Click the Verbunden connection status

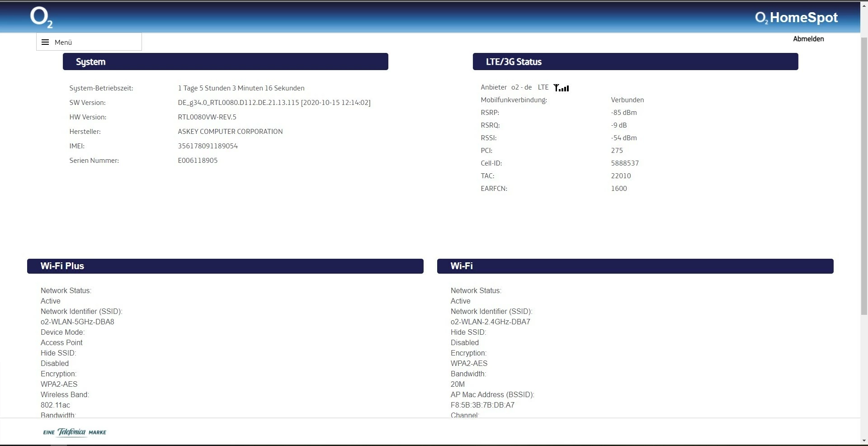pos(627,100)
